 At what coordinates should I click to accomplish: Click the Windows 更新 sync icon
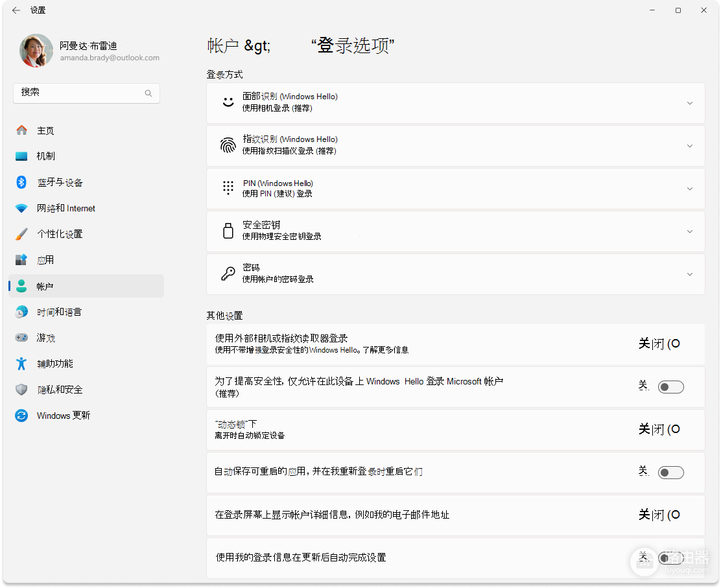[x=21, y=416]
